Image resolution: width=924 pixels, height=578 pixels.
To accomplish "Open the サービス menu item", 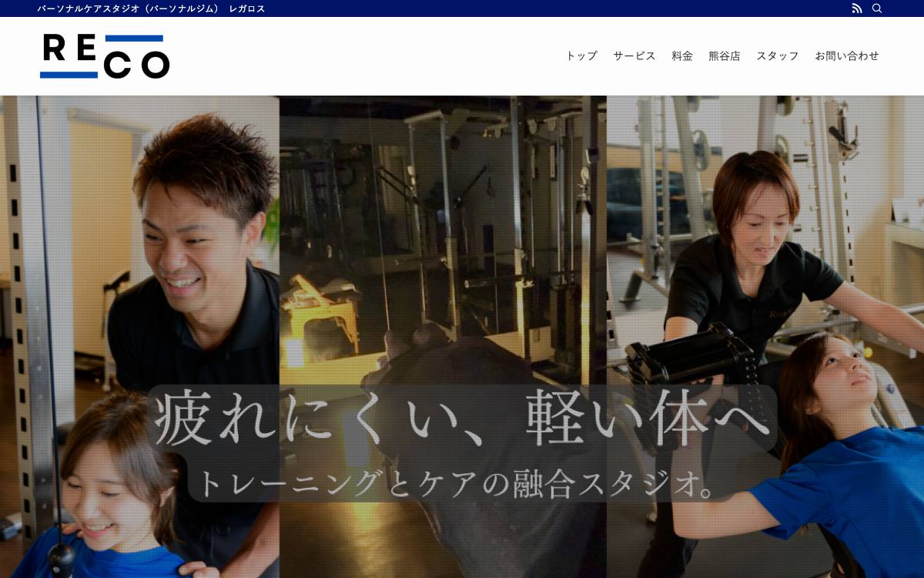I will 634,56.
